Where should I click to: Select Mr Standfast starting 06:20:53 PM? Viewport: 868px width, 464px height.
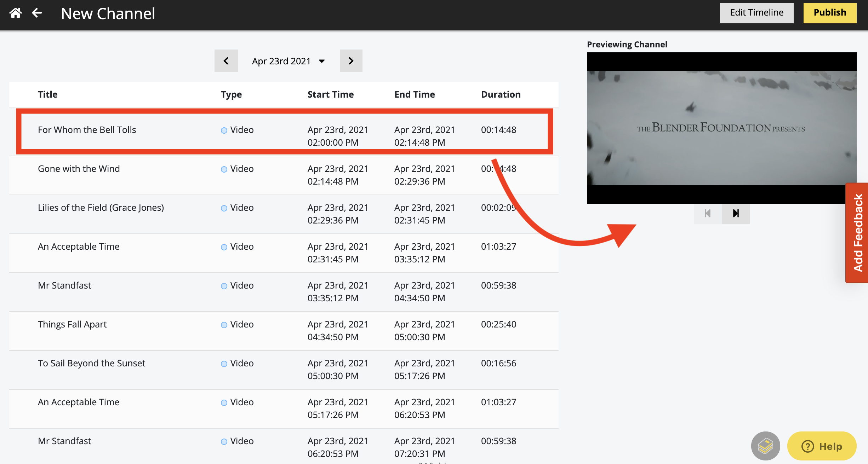284,446
